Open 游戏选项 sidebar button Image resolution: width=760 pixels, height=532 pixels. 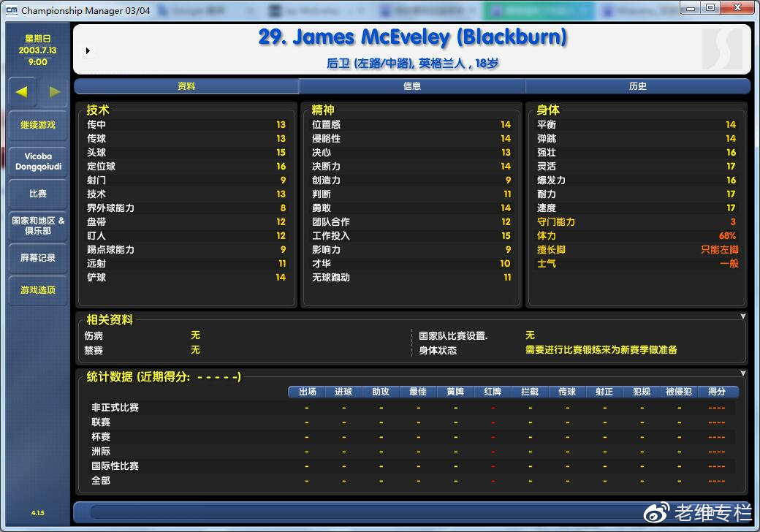click(38, 290)
